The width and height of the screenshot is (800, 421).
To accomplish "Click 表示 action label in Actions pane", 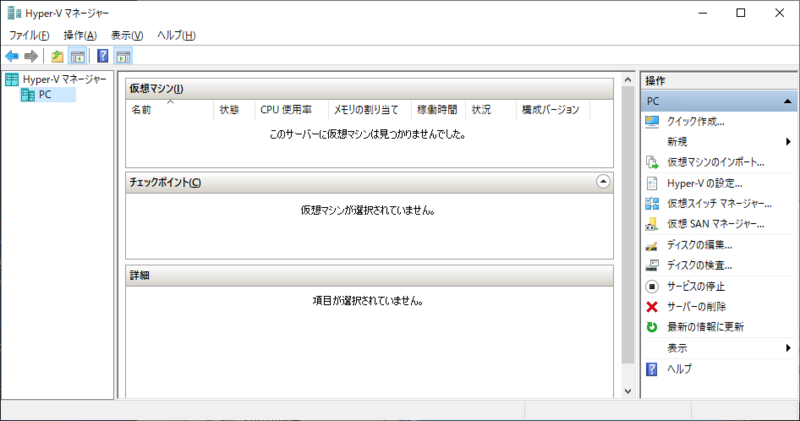I will [x=677, y=348].
